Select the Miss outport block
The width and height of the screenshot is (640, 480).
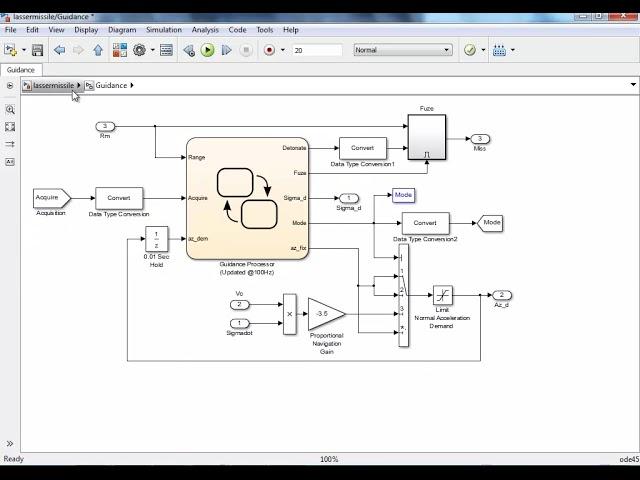point(480,139)
